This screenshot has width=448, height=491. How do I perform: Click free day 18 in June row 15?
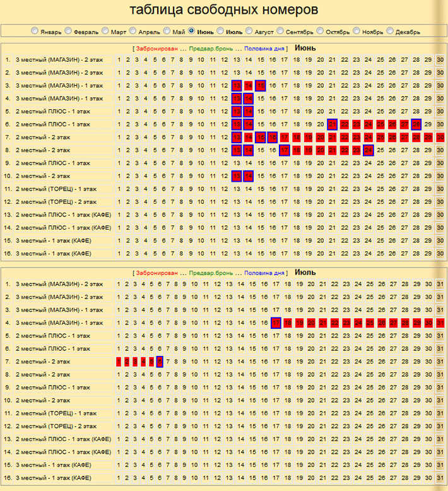tap(297, 241)
